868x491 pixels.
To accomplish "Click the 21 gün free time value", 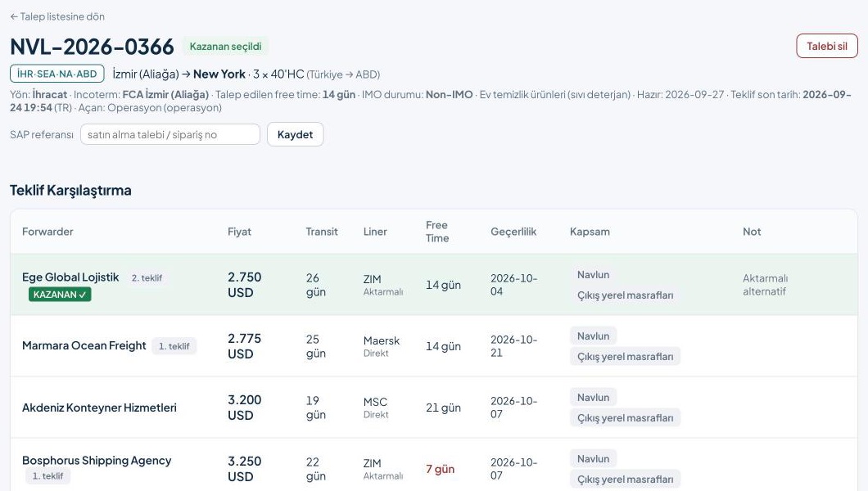I will (x=443, y=408).
